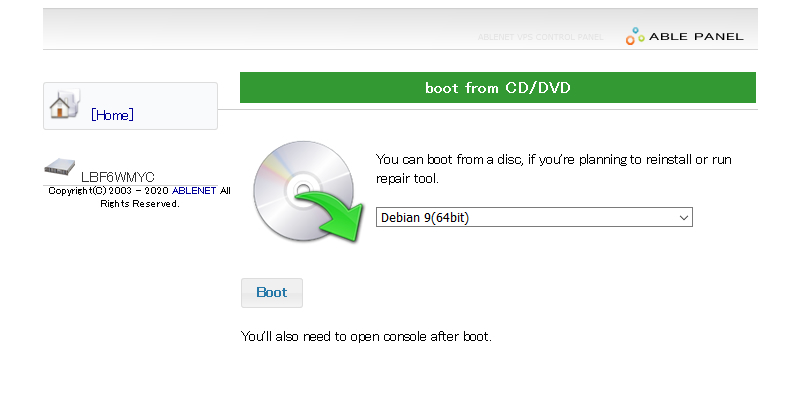This screenshot has width=800, height=400.
Task: Click the ABLE PANEL colored-circles logo icon
Action: [635, 37]
